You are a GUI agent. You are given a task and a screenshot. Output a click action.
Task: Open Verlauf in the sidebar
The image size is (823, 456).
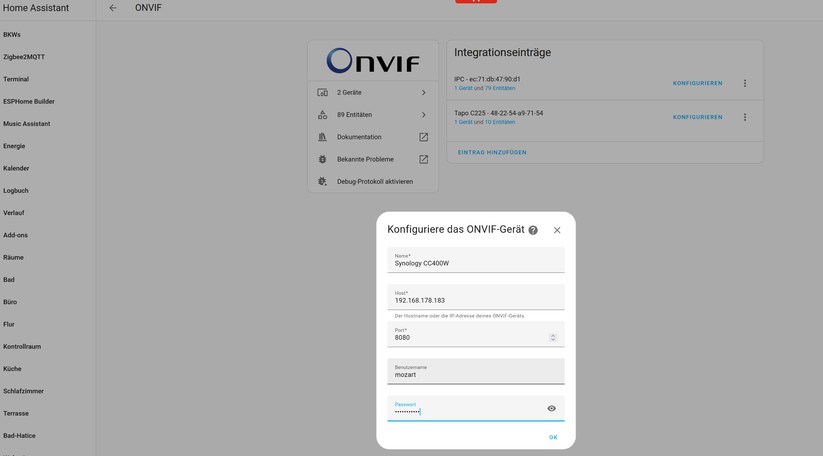click(x=14, y=213)
